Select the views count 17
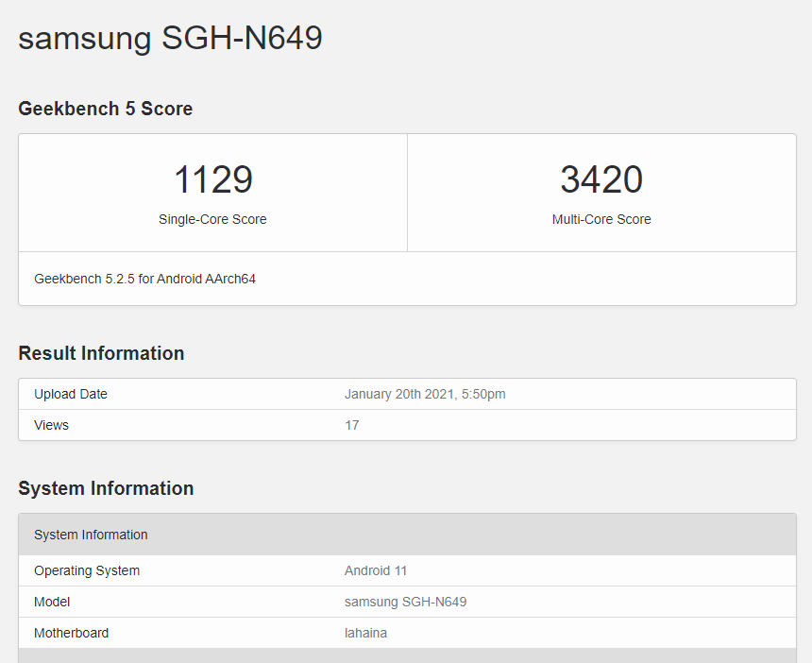This screenshot has height=663, width=812. (x=351, y=425)
